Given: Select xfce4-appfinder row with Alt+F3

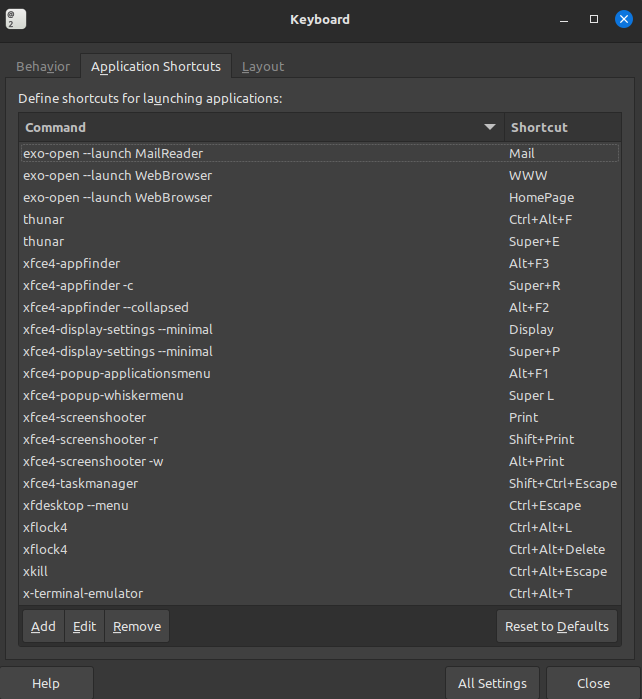Looking at the screenshot, I should [x=320, y=263].
